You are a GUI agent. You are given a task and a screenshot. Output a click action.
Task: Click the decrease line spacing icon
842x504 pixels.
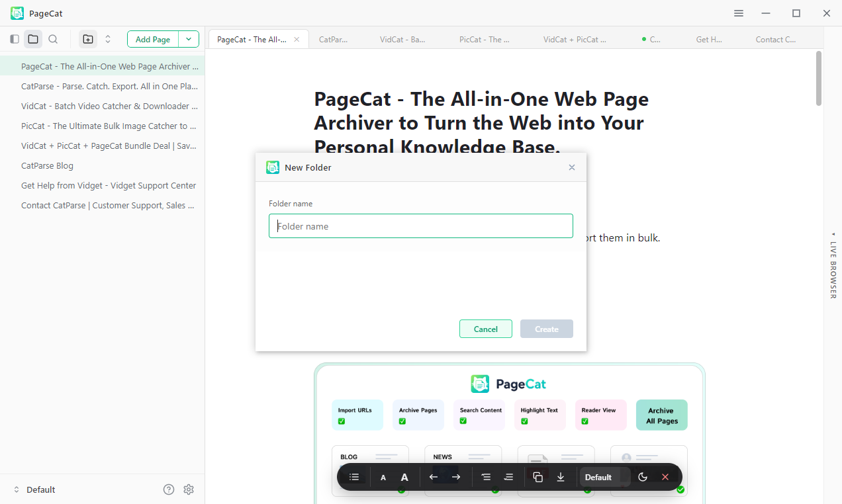[486, 477]
